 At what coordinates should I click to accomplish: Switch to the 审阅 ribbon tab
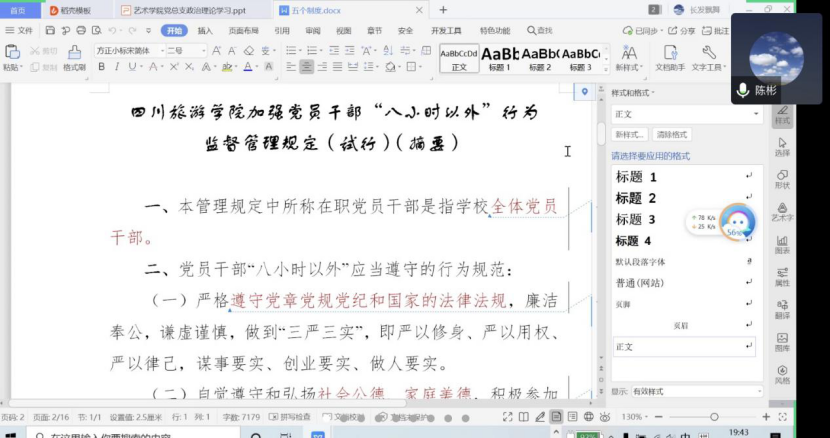click(313, 31)
